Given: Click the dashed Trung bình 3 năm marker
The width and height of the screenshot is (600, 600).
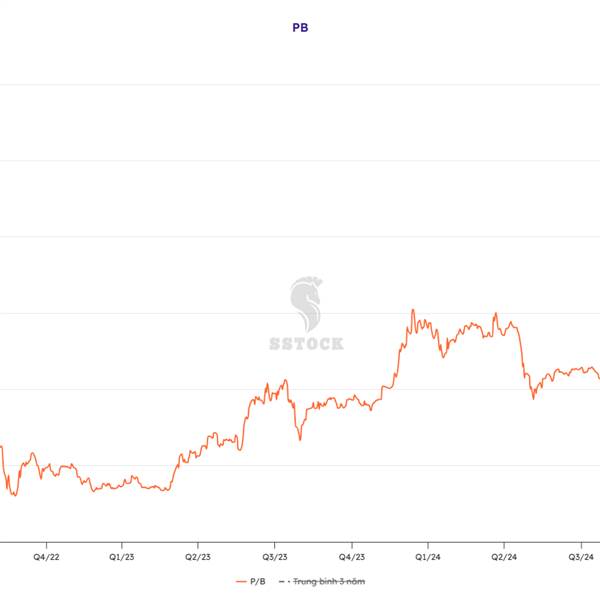Looking at the screenshot, I should tap(282, 581).
